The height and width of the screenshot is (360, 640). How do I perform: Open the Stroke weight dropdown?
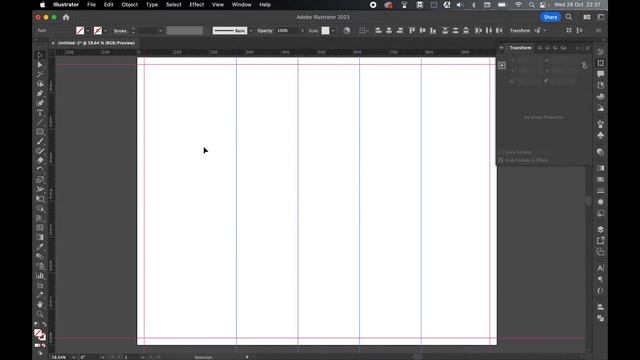160,31
